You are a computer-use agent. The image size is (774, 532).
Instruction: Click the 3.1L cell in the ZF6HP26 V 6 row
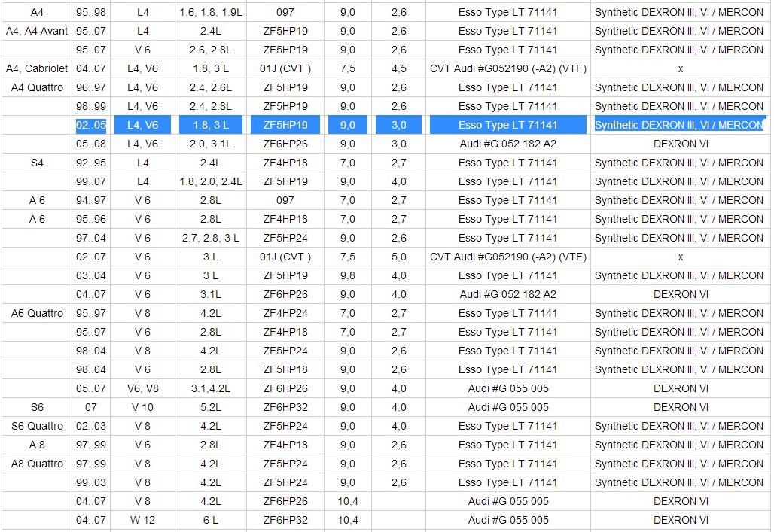[x=211, y=295]
